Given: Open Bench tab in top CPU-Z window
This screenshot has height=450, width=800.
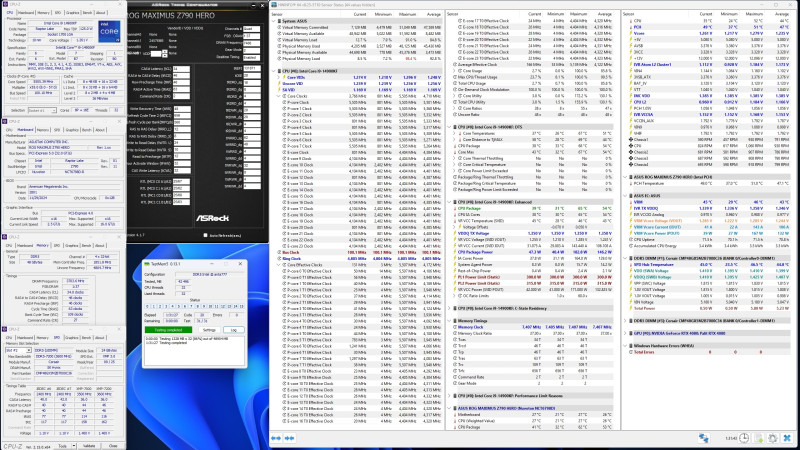Looking at the screenshot, I should click(x=87, y=13).
